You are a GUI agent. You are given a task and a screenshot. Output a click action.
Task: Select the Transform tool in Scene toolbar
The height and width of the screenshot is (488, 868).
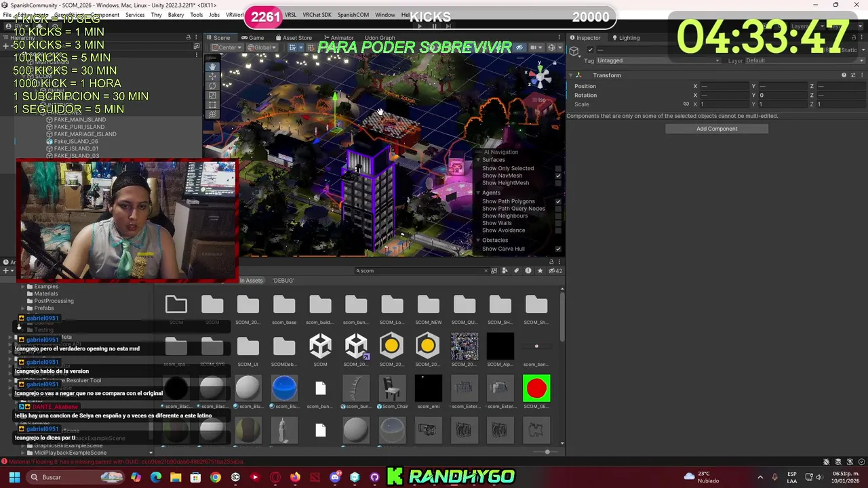pyautogui.click(x=212, y=114)
